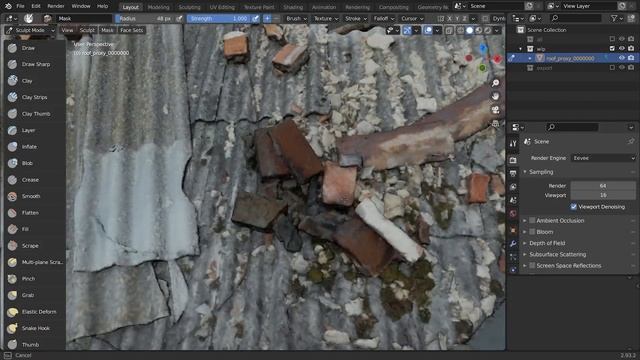Open the viewport Mask menu

[x=107, y=30]
